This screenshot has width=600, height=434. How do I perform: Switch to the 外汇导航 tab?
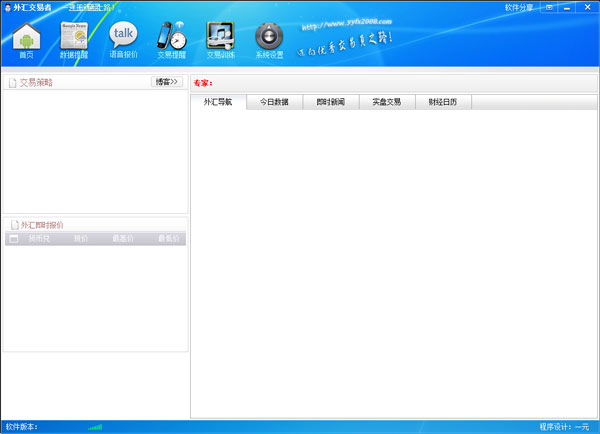click(x=218, y=102)
